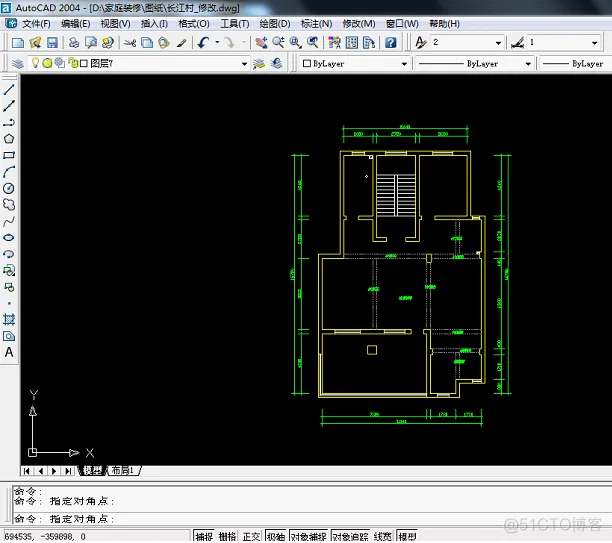
Task: Toggle 线宽 lineweight display in status bar
Action: [382, 537]
